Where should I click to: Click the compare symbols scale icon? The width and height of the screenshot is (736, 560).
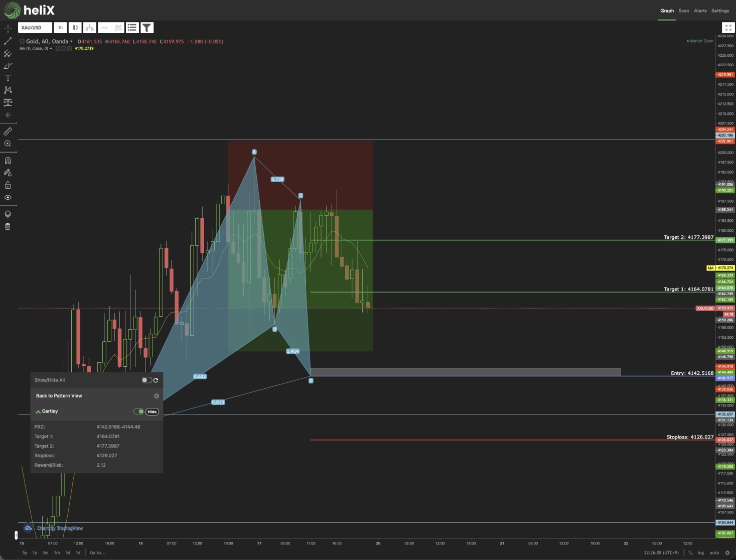tap(89, 28)
